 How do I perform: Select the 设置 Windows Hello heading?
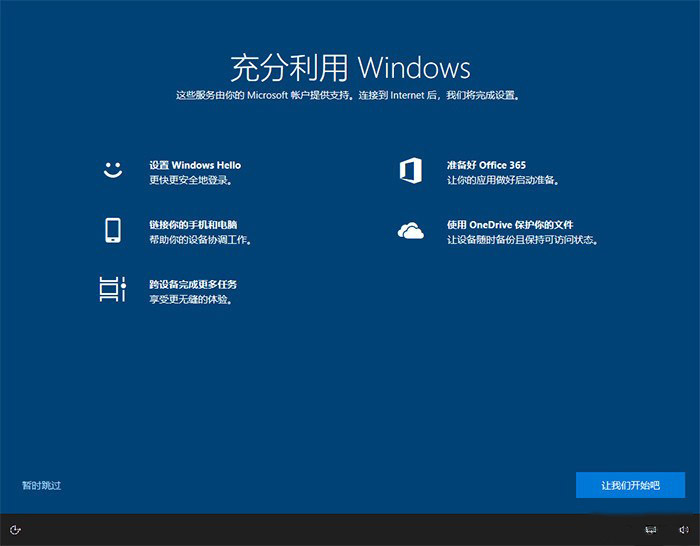pyautogui.click(x=195, y=165)
